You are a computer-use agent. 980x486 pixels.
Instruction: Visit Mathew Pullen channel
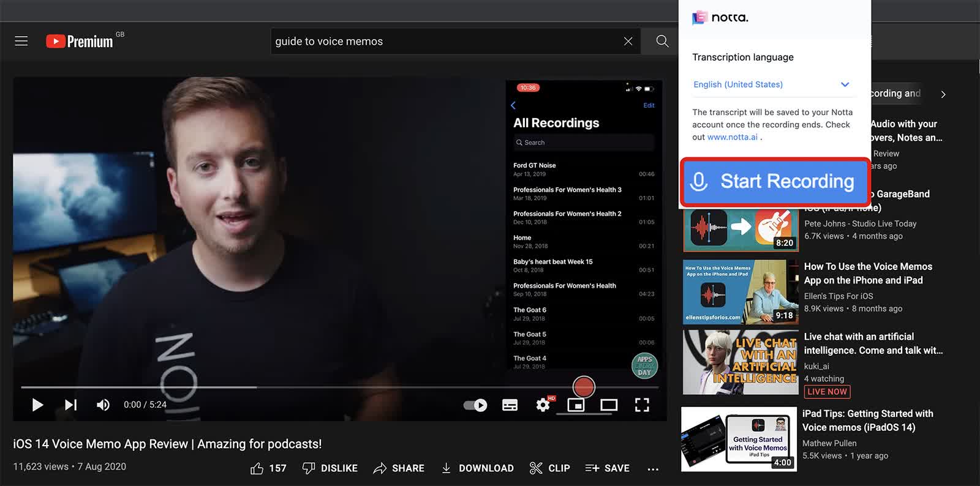click(829, 443)
